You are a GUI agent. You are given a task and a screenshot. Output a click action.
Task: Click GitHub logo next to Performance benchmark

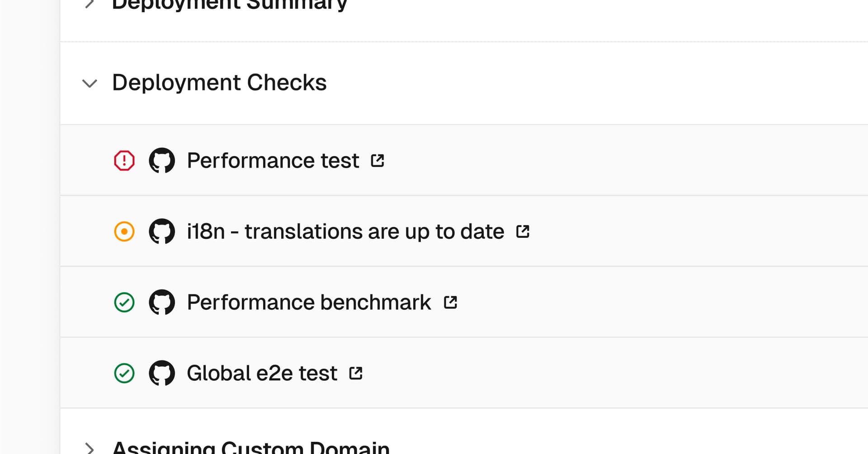(162, 303)
